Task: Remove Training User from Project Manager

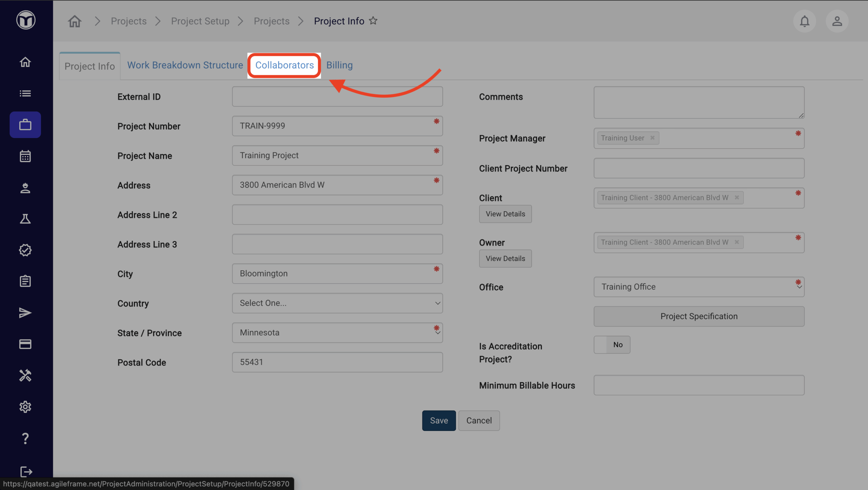Action: point(652,138)
